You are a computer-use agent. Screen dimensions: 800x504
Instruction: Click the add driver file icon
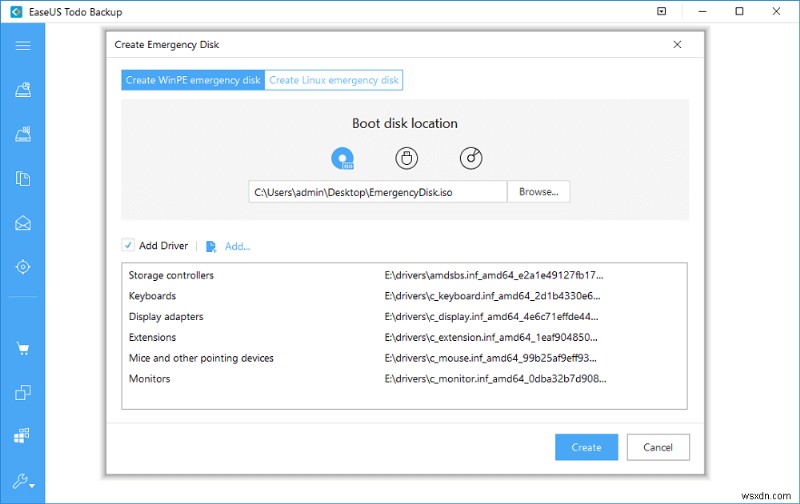(x=211, y=246)
